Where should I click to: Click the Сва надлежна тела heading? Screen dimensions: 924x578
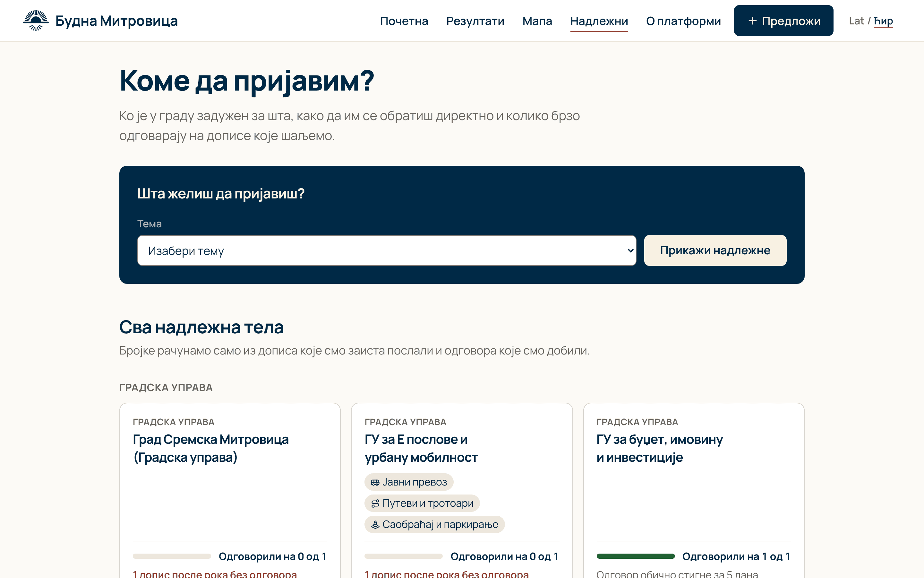point(201,327)
